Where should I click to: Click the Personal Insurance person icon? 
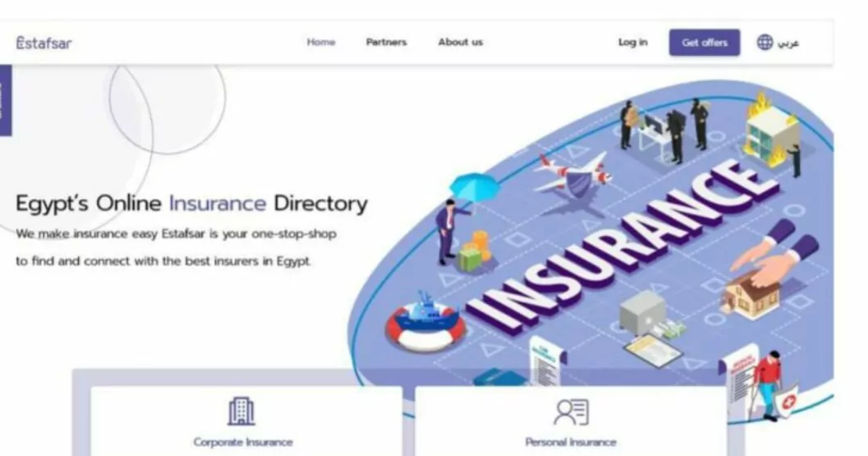click(571, 412)
